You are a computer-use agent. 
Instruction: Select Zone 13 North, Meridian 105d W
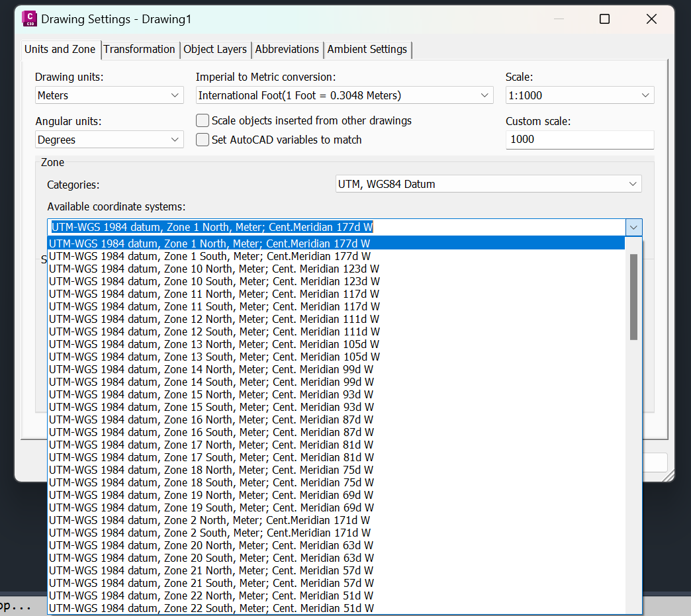(x=336, y=344)
